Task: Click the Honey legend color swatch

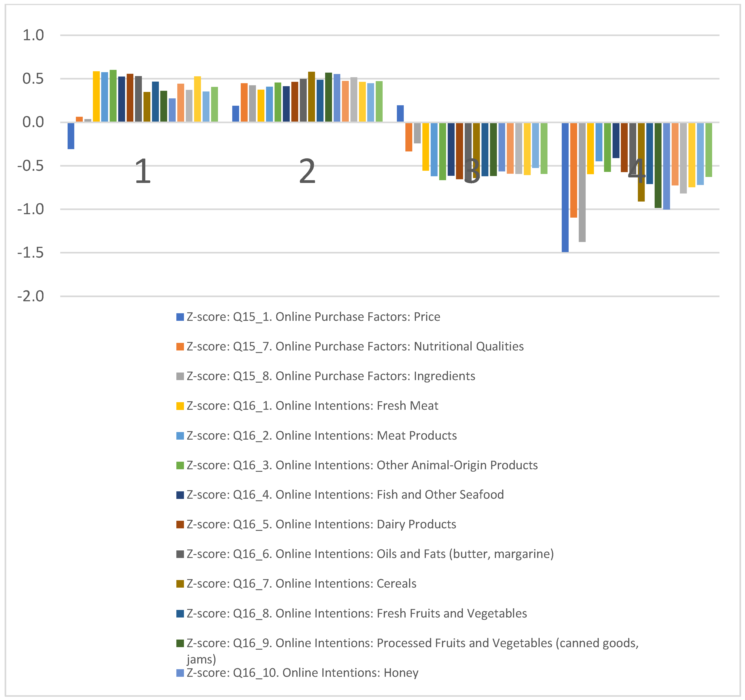Action: pos(180,673)
